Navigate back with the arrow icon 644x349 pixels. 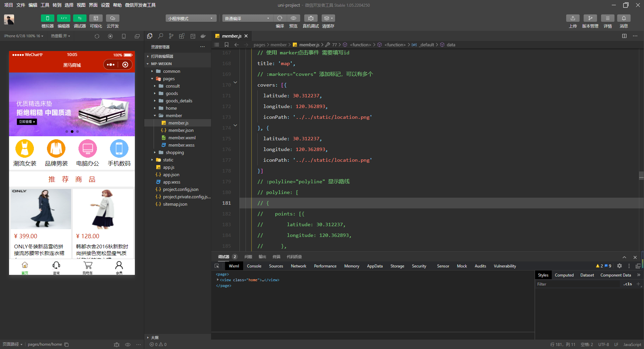236,45
